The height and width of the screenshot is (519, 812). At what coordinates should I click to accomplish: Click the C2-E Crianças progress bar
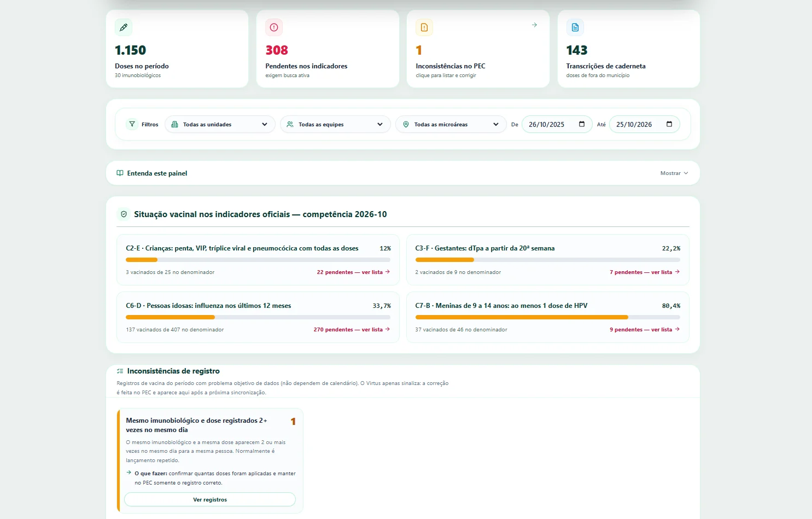(258, 260)
